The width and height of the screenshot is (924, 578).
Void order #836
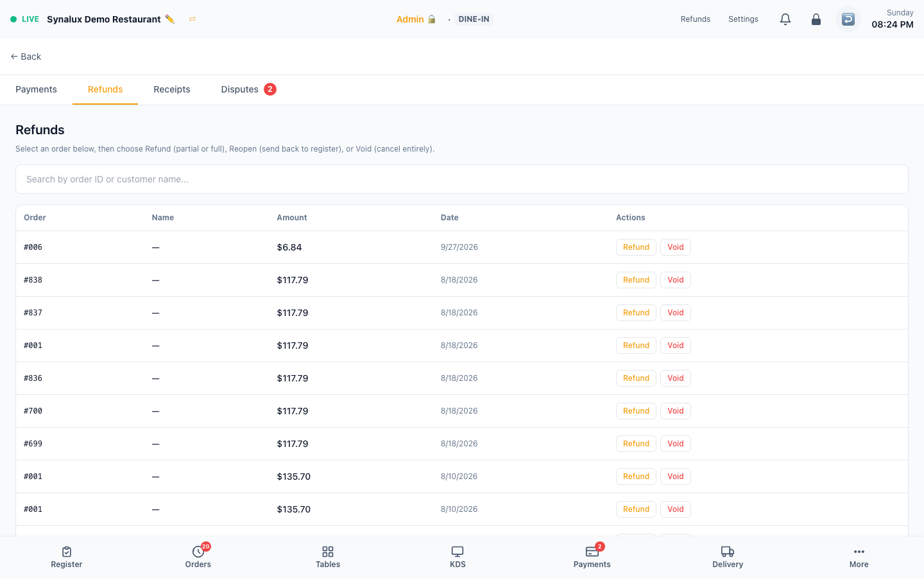[x=676, y=378]
